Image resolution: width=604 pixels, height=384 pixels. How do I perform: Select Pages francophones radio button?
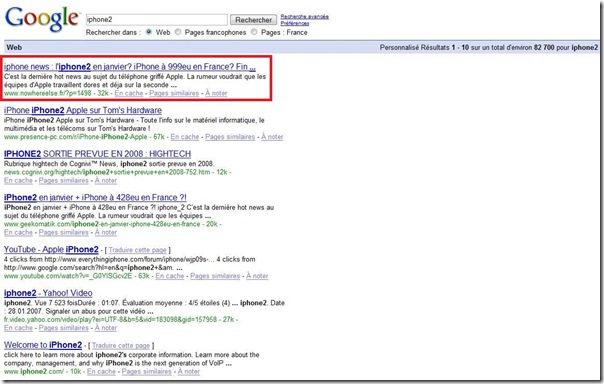click(178, 32)
